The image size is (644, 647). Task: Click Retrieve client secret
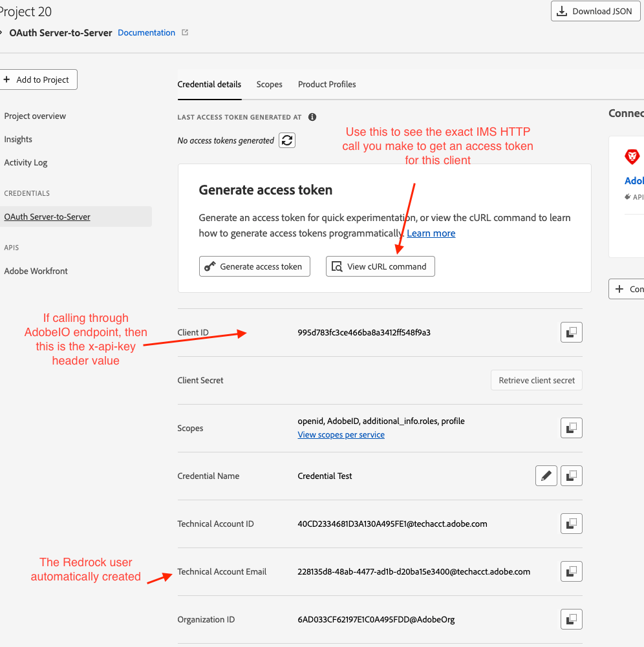pyautogui.click(x=536, y=380)
